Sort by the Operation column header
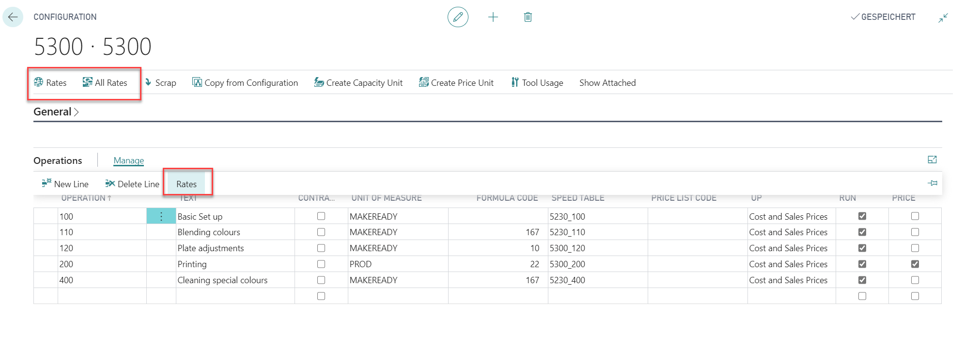Viewport: 980px width, 337px height. 86,198
